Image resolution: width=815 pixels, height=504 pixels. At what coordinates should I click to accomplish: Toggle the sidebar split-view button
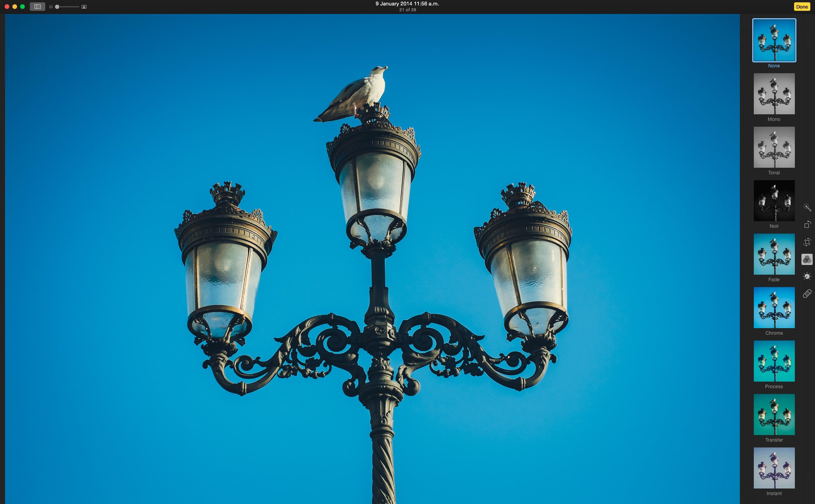tap(37, 7)
